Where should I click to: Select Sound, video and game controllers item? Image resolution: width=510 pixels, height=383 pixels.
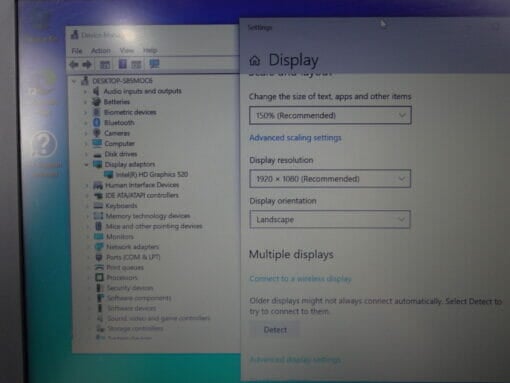pyautogui.click(x=158, y=318)
